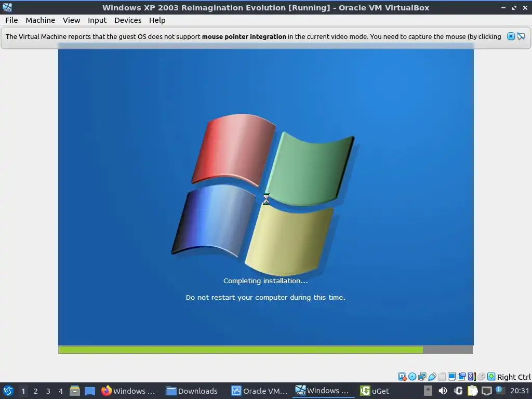Open the File menu

[11, 20]
